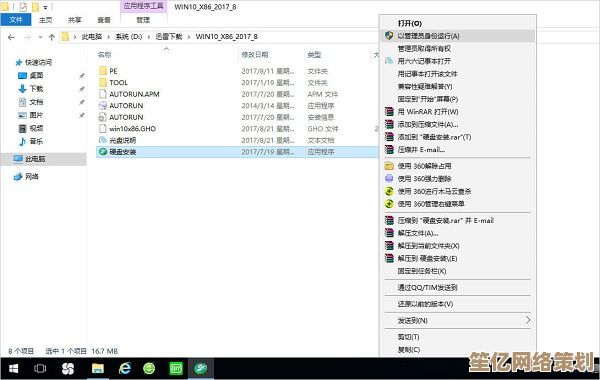Open Task View on taskbar
The width and height of the screenshot is (600, 380).
point(40,369)
